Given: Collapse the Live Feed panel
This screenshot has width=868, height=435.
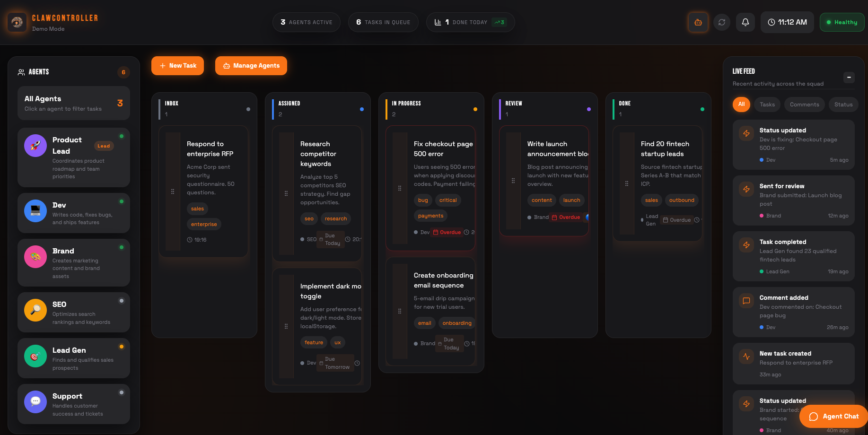Looking at the screenshot, I should pos(849,77).
